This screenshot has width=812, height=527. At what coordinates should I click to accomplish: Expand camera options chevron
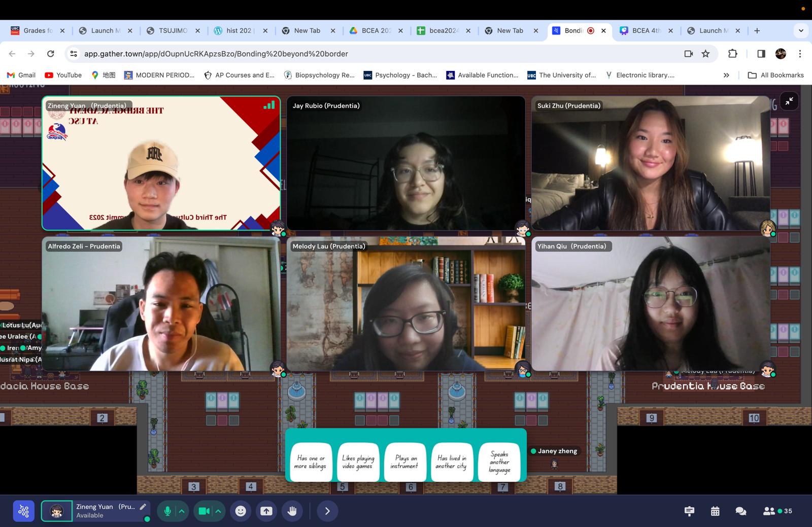tap(218, 511)
